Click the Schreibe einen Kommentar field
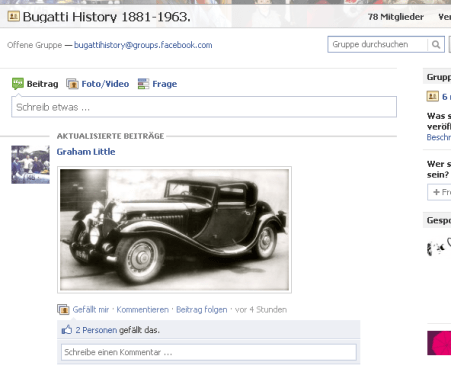Image resolution: width=451 pixels, height=375 pixels. coord(209,352)
